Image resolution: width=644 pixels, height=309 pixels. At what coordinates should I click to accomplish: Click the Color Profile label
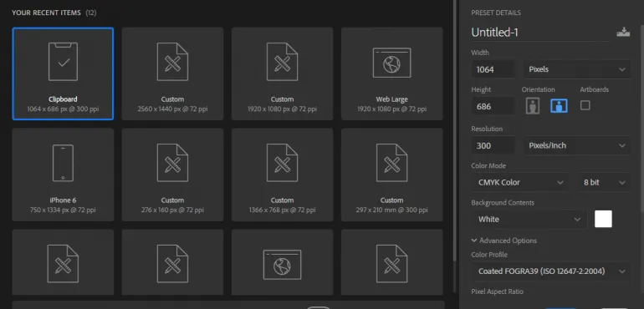(x=489, y=255)
